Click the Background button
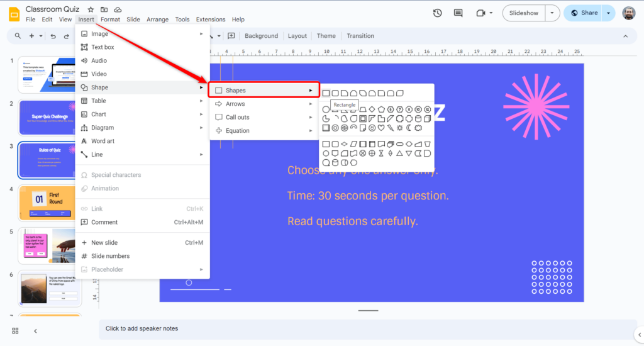The height and width of the screenshot is (346, 644). click(261, 36)
